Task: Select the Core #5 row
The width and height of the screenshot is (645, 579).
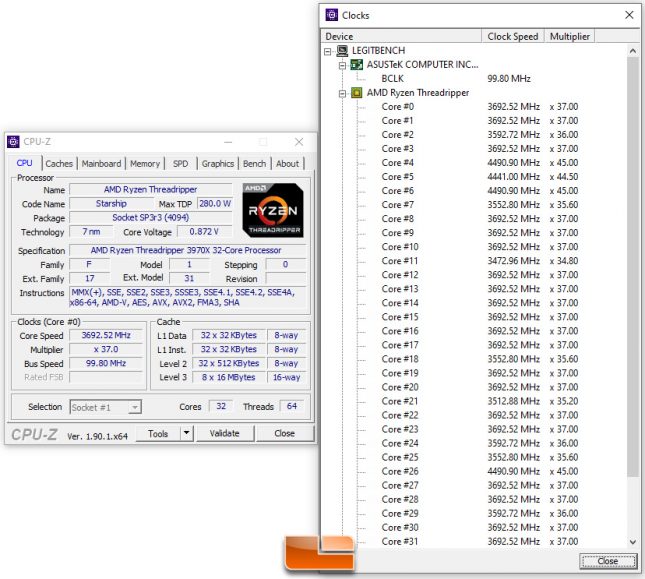Action: [480, 176]
